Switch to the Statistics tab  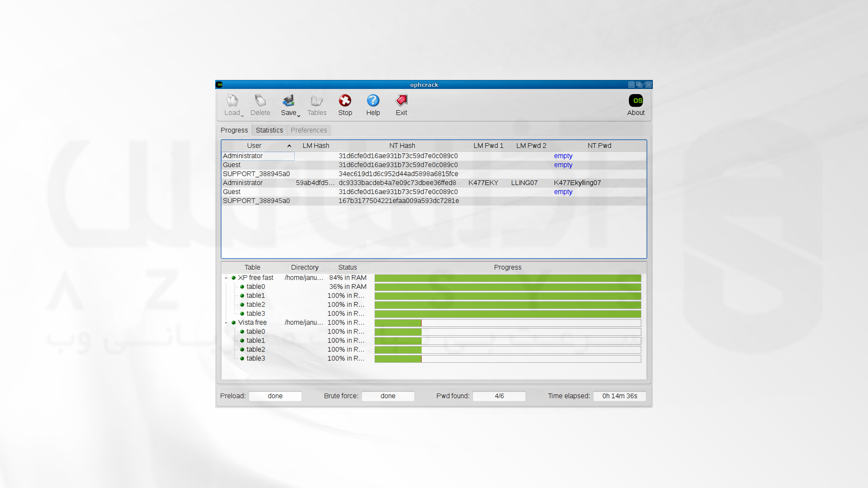[x=269, y=130]
